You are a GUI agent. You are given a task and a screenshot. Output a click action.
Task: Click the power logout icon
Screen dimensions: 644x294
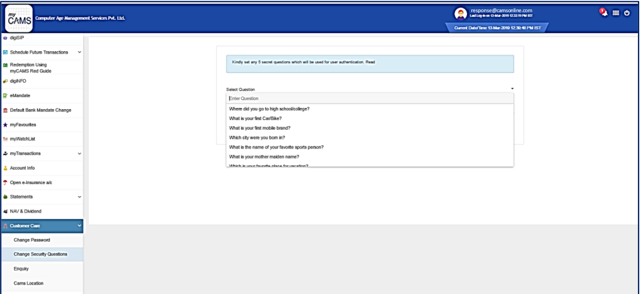point(627,13)
